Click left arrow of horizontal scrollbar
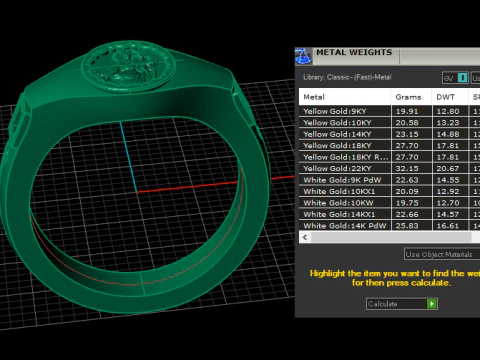Image resolution: width=480 pixels, height=360 pixels. click(x=305, y=237)
